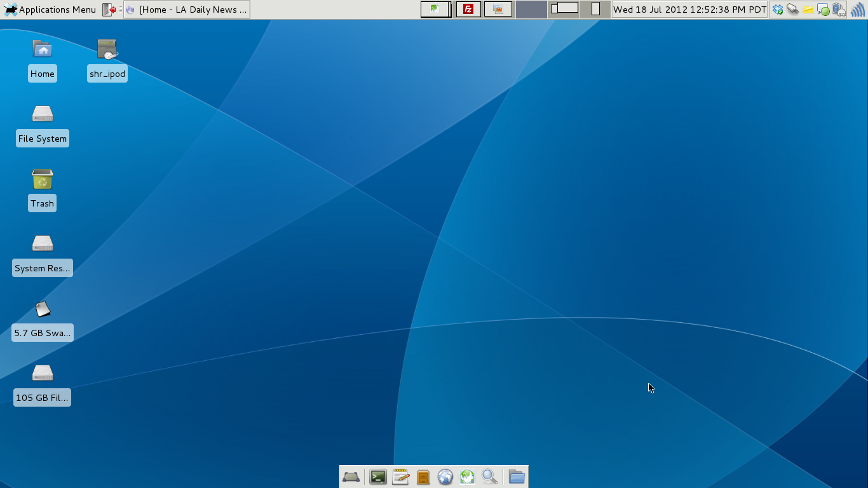
Task: Open the Thunderbird mail client icon
Action: click(467, 477)
